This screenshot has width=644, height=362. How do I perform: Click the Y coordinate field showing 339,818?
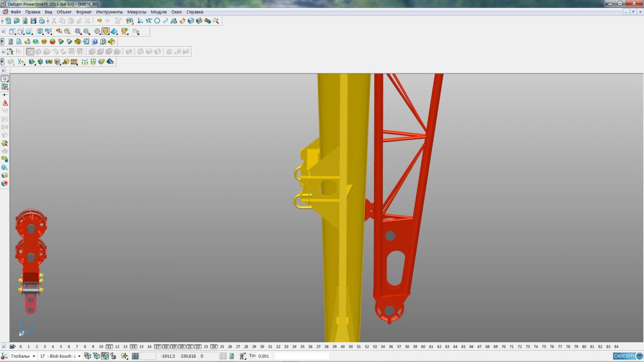coord(188,356)
